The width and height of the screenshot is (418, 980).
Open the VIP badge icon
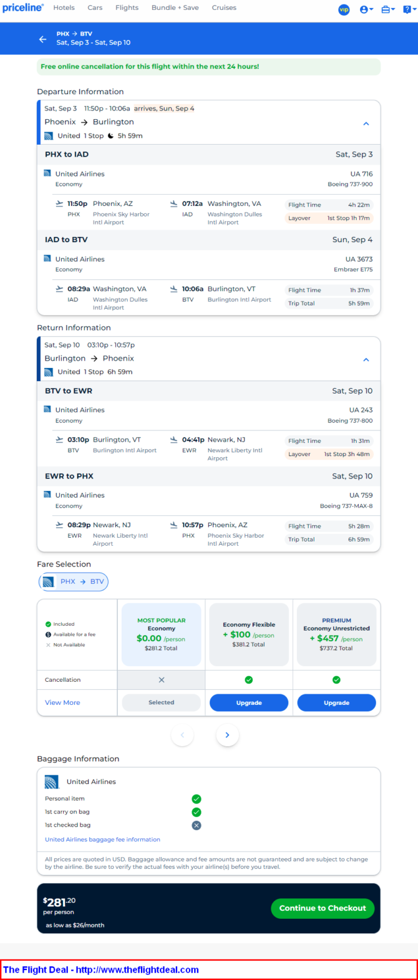coord(344,9)
